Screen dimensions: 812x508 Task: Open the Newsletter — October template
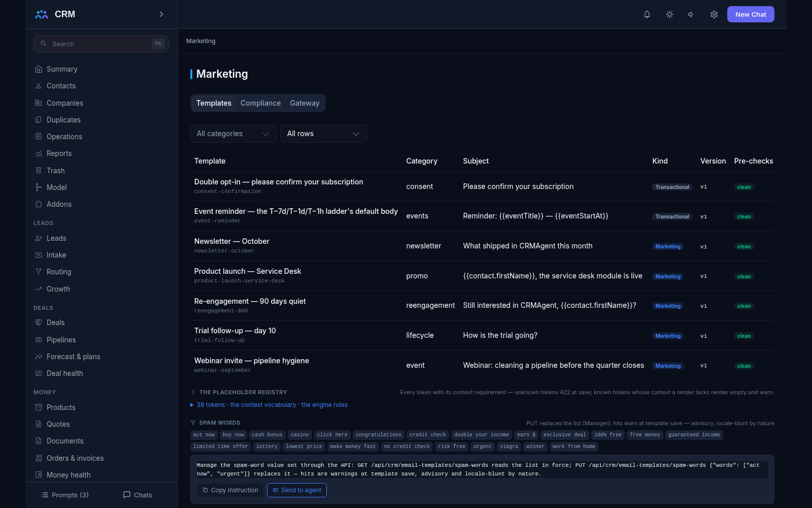[x=482, y=246]
